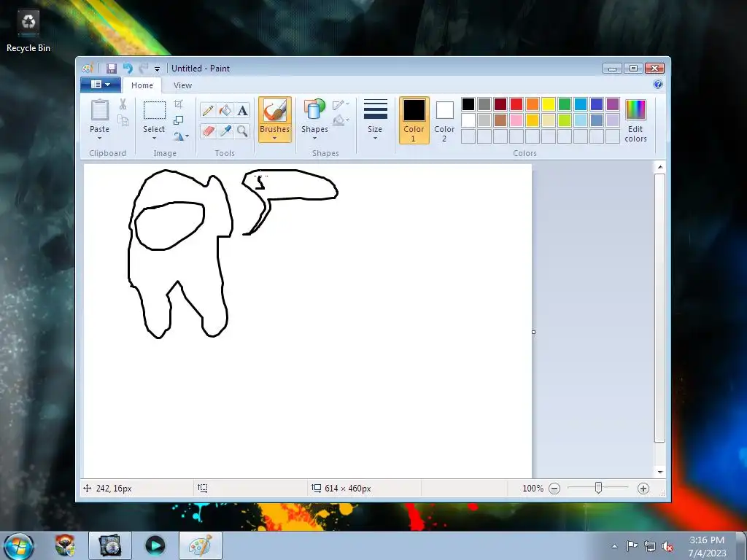The width and height of the screenshot is (747, 560).
Task: Click the zoom slider handle
Action: coord(598,488)
